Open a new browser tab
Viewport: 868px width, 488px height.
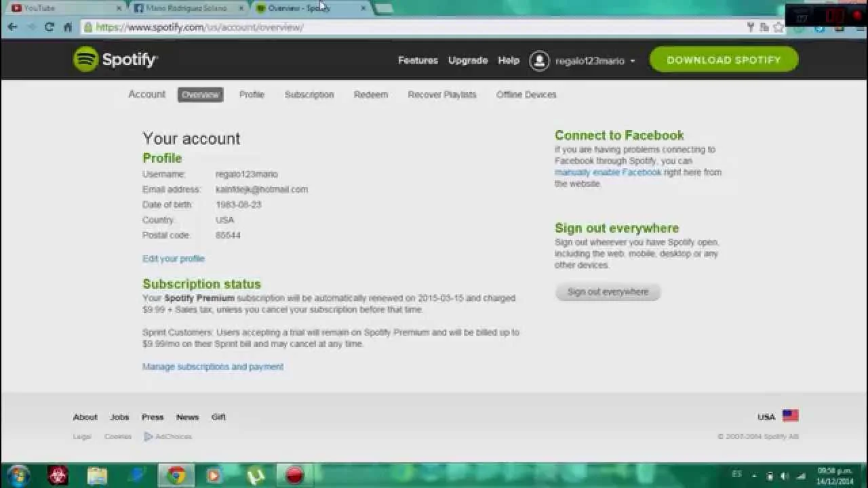383,9
